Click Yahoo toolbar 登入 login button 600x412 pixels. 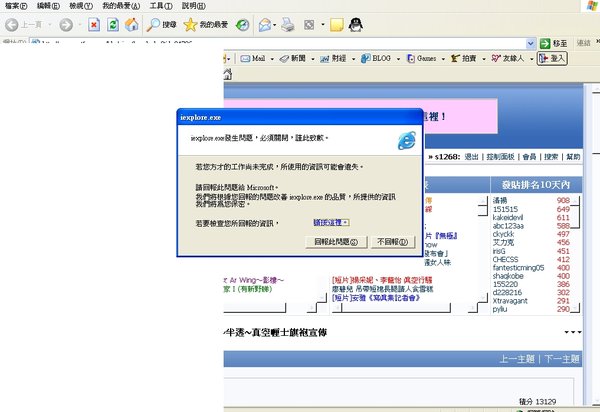(552, 59)
